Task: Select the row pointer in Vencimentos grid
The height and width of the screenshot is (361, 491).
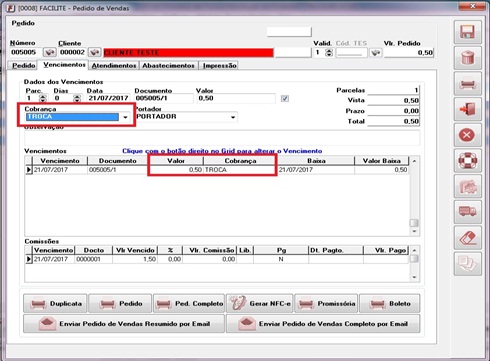Action: tap(29, 170)
